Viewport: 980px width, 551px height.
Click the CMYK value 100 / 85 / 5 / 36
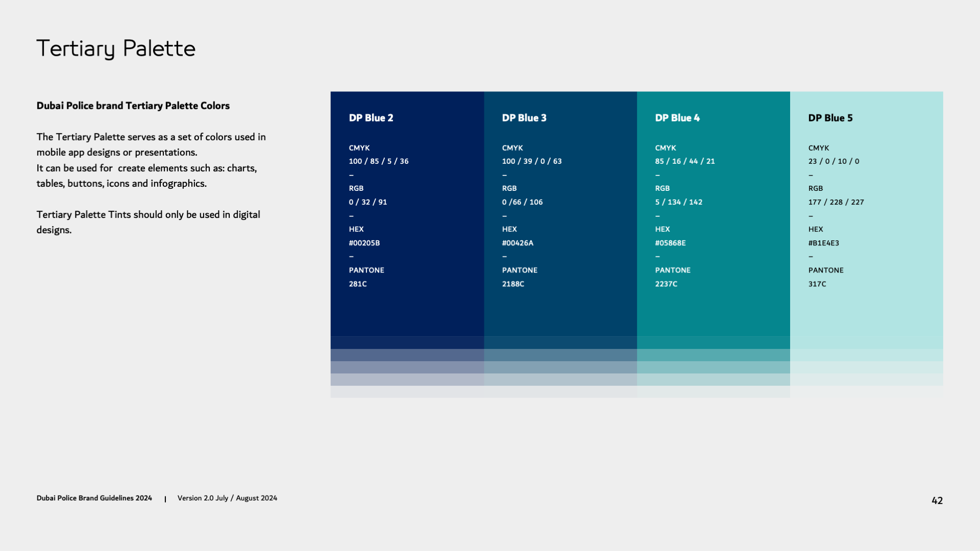[378, 161]
